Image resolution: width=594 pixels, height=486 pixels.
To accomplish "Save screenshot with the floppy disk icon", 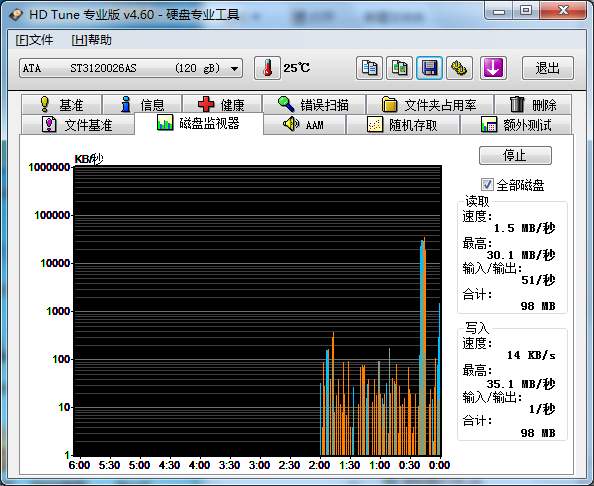I will (429, 68).
